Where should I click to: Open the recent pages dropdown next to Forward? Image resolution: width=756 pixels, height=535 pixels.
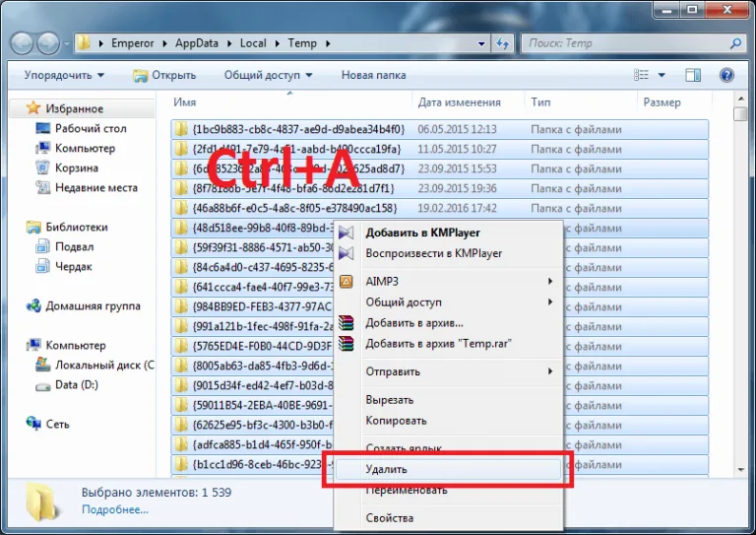(x=67, y=44)
